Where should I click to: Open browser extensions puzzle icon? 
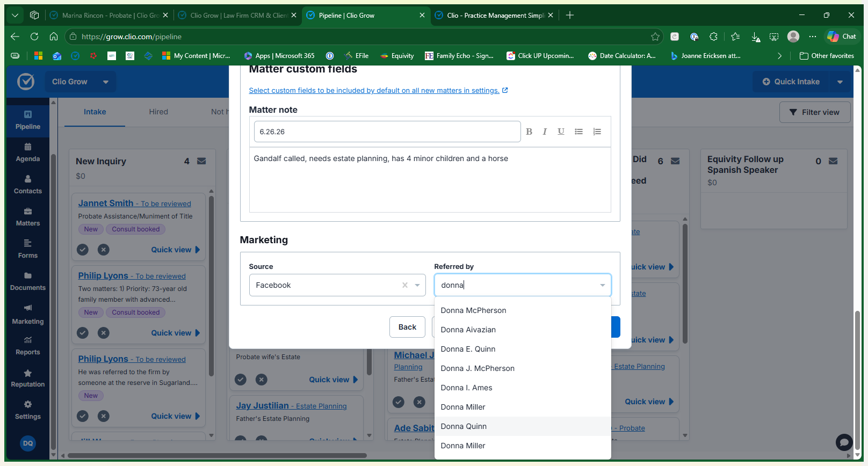(713, 37)
